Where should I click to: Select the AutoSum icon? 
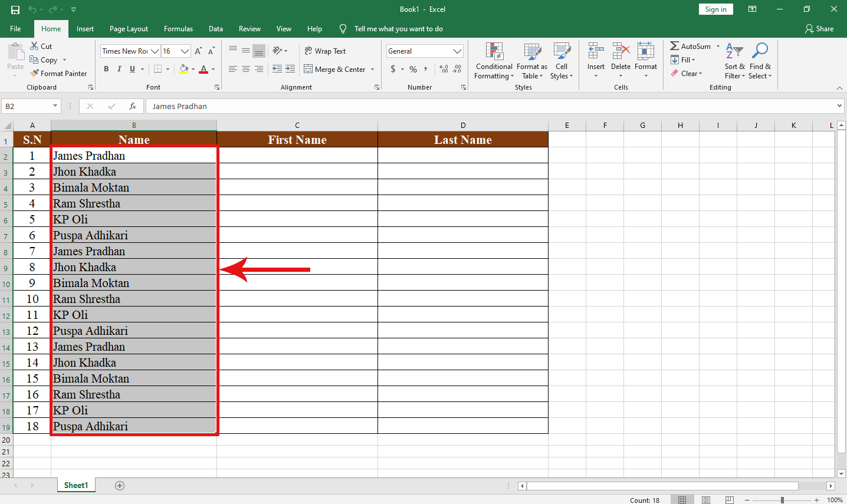pyautogui.click(x=675, y=45)
